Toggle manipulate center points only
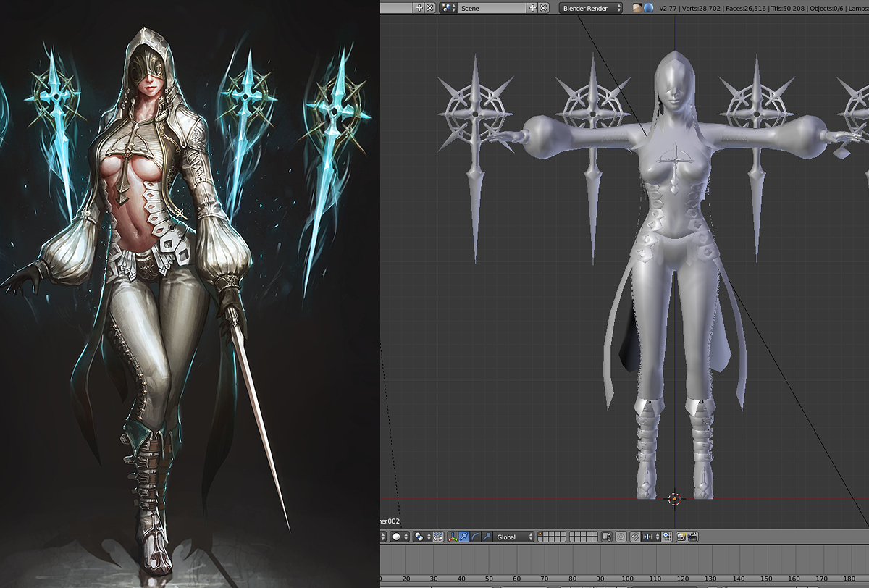Screen dimensions: 869x588 pyautogui.click(x=438, y=537)
